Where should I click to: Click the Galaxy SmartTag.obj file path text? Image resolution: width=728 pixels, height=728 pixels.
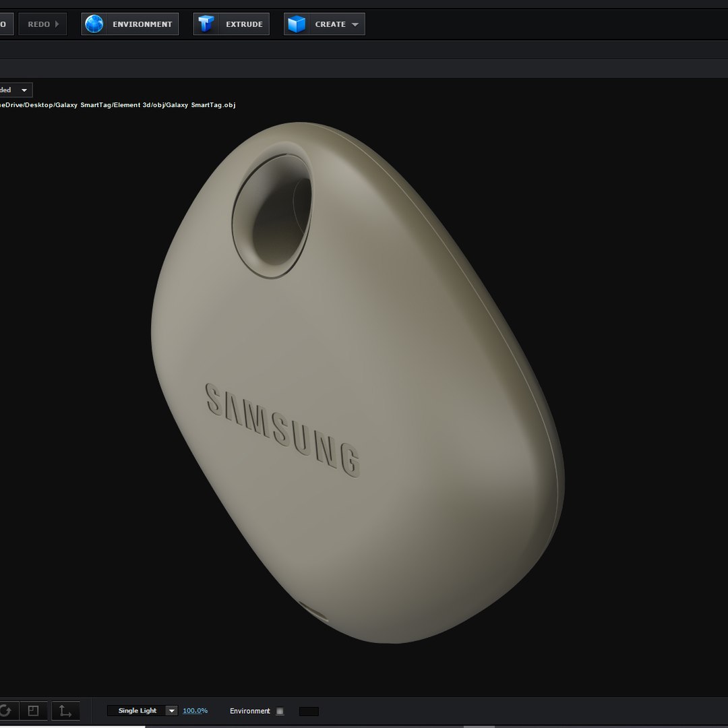(x=117, y=105)
